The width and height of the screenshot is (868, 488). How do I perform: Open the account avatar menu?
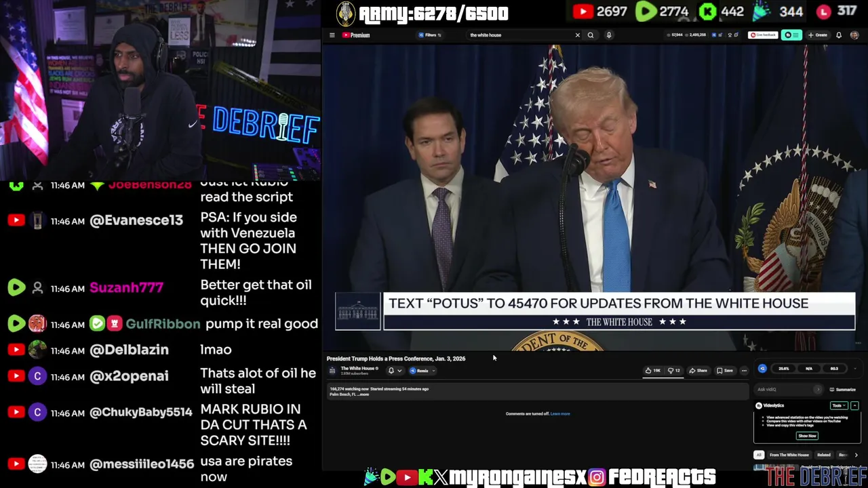tap(854, 35)
